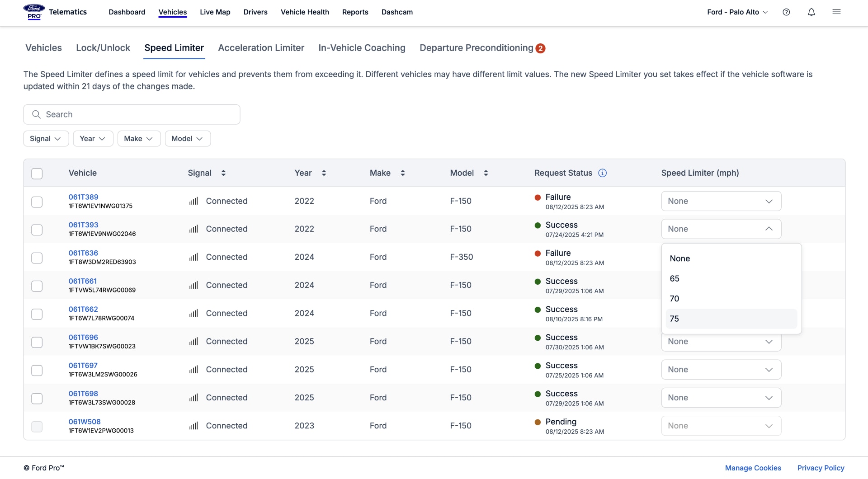Click the notifications bell icon

(x=811, y=12)
